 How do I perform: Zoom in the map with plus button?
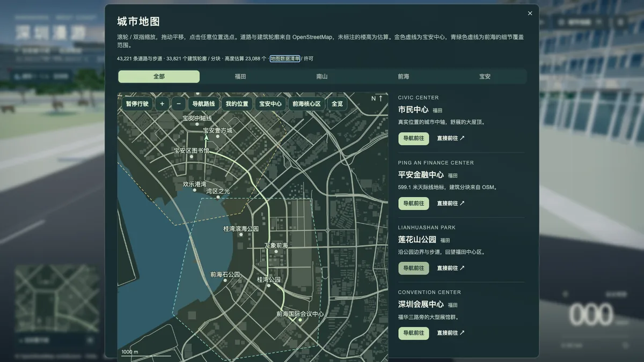click(162, 104)
